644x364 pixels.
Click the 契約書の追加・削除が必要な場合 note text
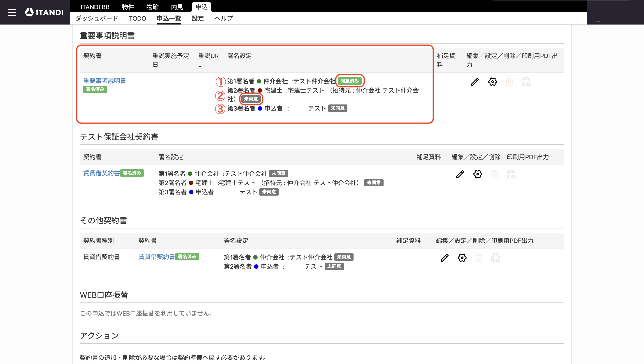point(174,358)
